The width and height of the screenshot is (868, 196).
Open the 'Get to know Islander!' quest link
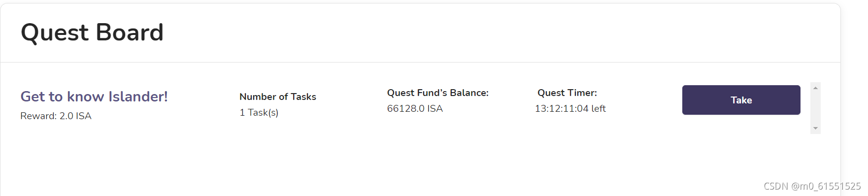(94, 97)
